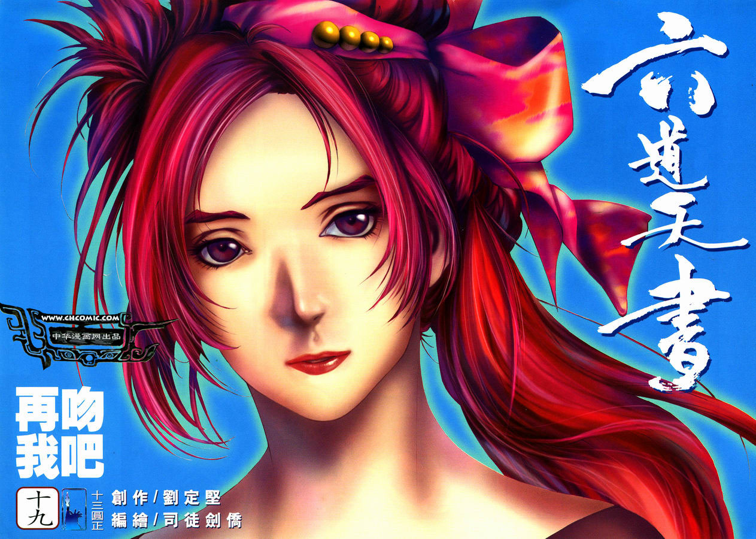Viewport: 756px width, 539px height.
Task: Select the issue number 十九 box
Action: point(37,508)
